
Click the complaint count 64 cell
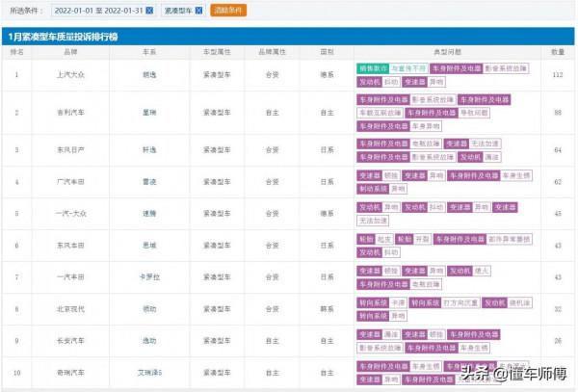point(558,150)
